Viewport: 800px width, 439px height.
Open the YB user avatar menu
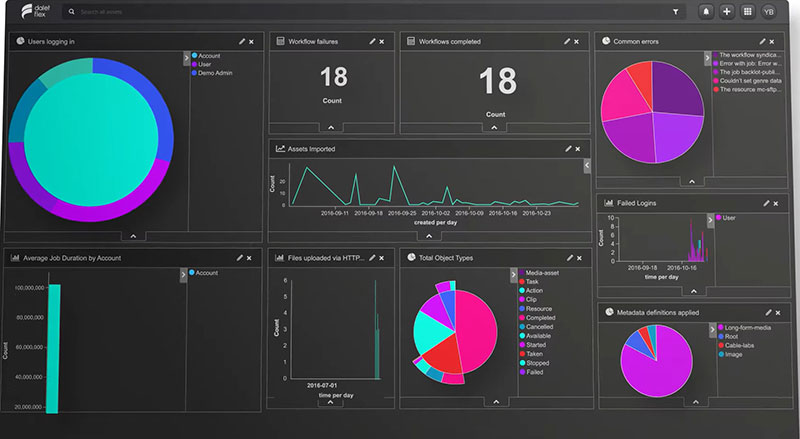(x=768, y=12)
